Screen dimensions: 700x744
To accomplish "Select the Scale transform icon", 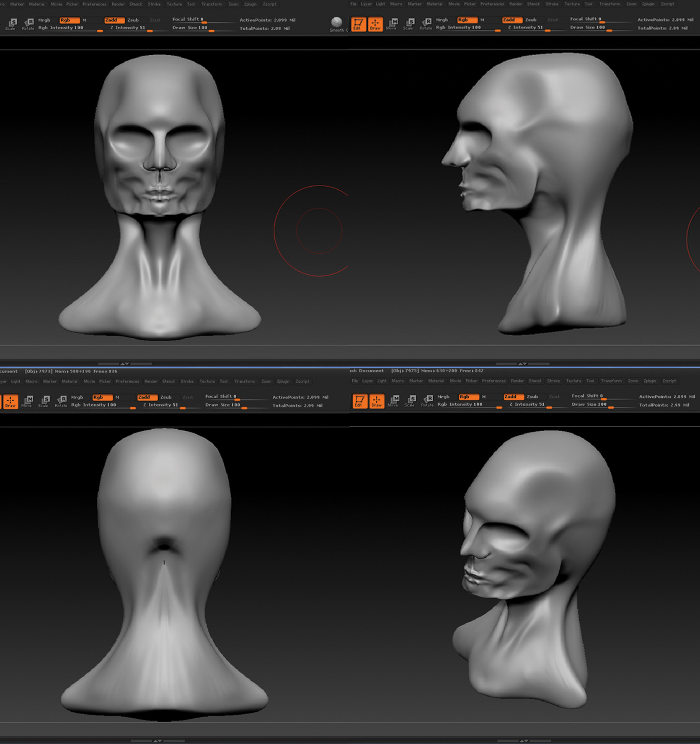I will point(410,24).
